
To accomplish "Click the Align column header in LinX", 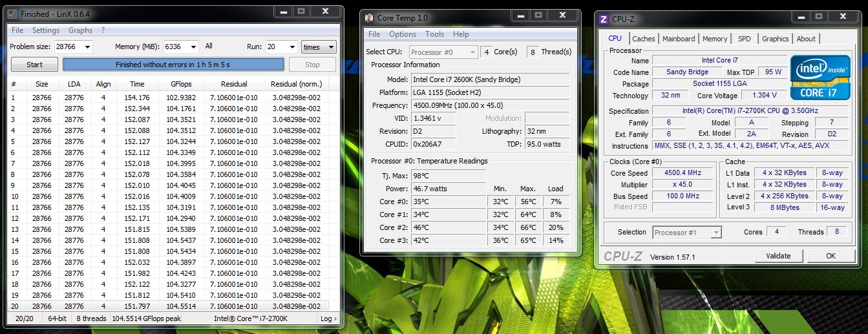I will click(103, 84).
